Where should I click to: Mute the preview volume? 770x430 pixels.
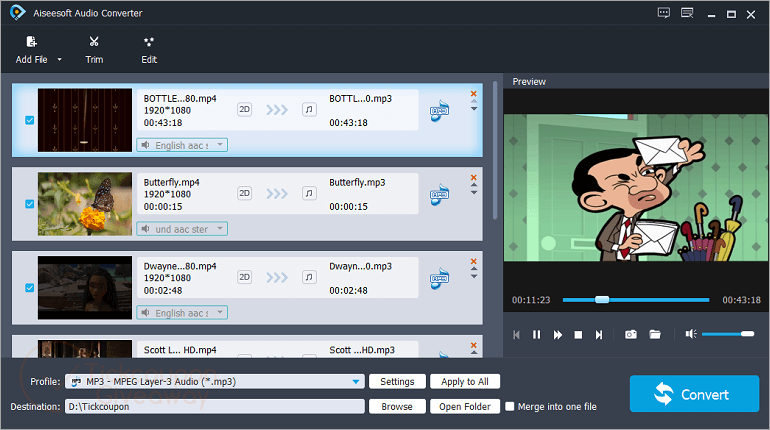click(691, 334)
